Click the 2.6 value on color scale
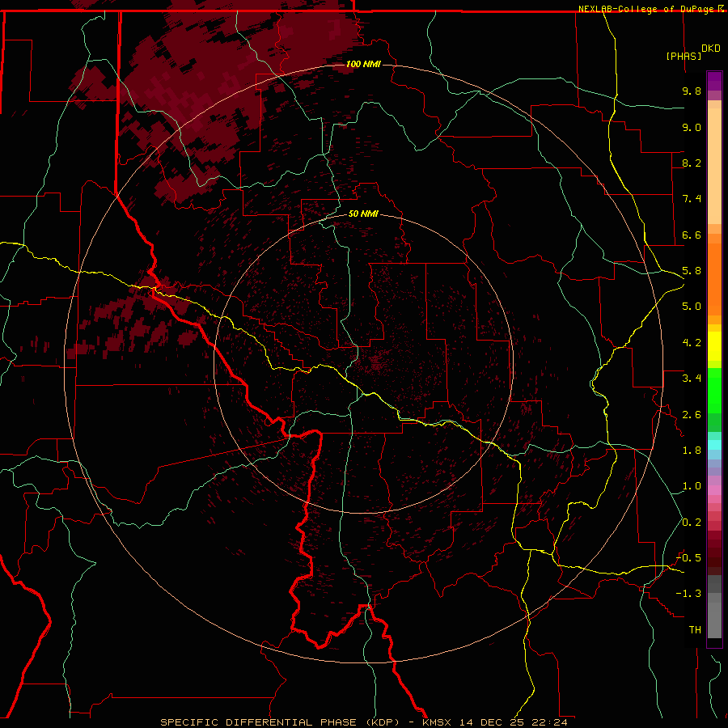728x728 pixels. (x=692, y=415)
